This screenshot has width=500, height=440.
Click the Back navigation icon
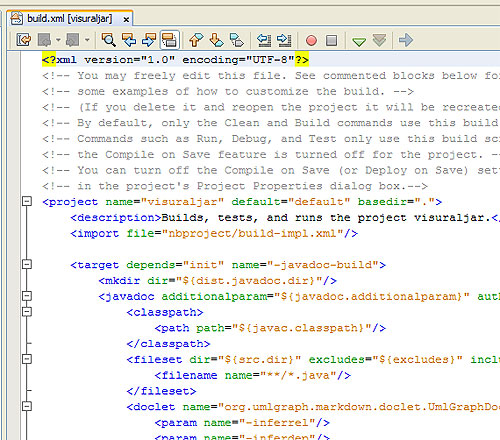point(44,40)
